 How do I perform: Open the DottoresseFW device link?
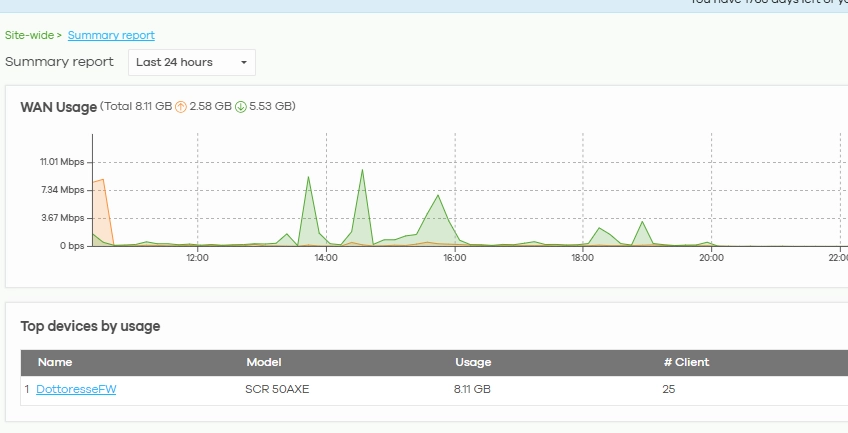[x=76, y=389]
